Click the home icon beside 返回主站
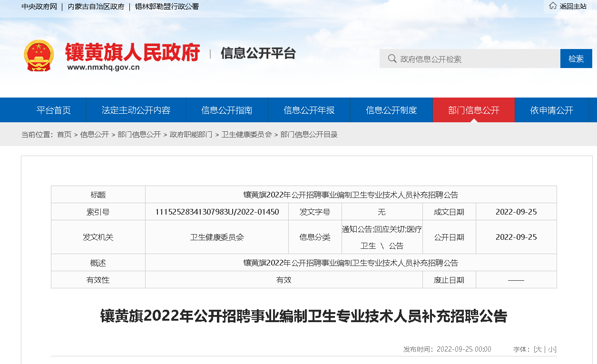The height and width of the screenshot is (364, 597). tap(552, 6)
